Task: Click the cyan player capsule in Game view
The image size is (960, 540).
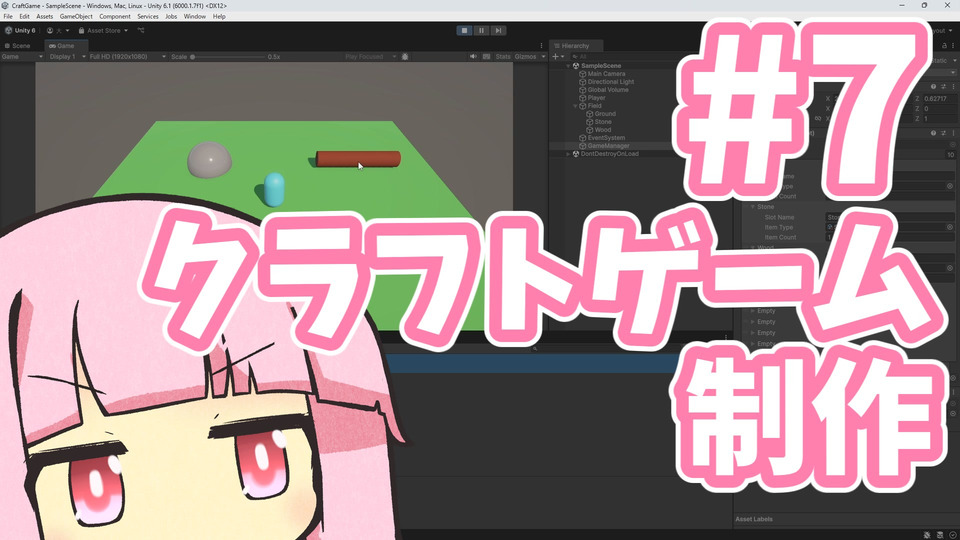Action: click(x=274, y=190)
